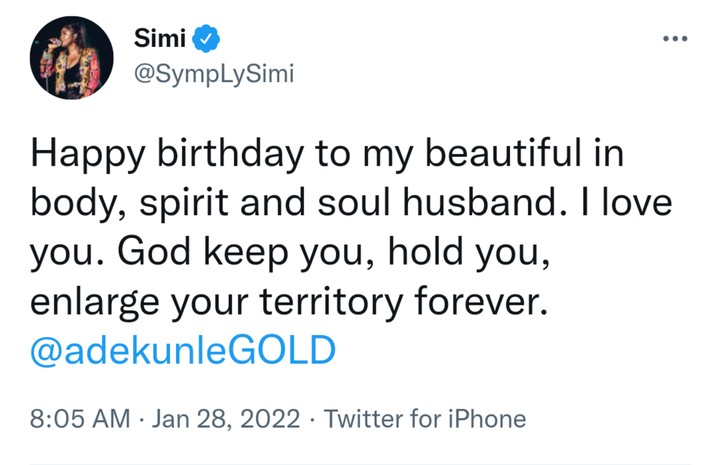Viewport: 720px width, 465px height.
Task: Open Simi's profile picture
Action: [71, 59]
